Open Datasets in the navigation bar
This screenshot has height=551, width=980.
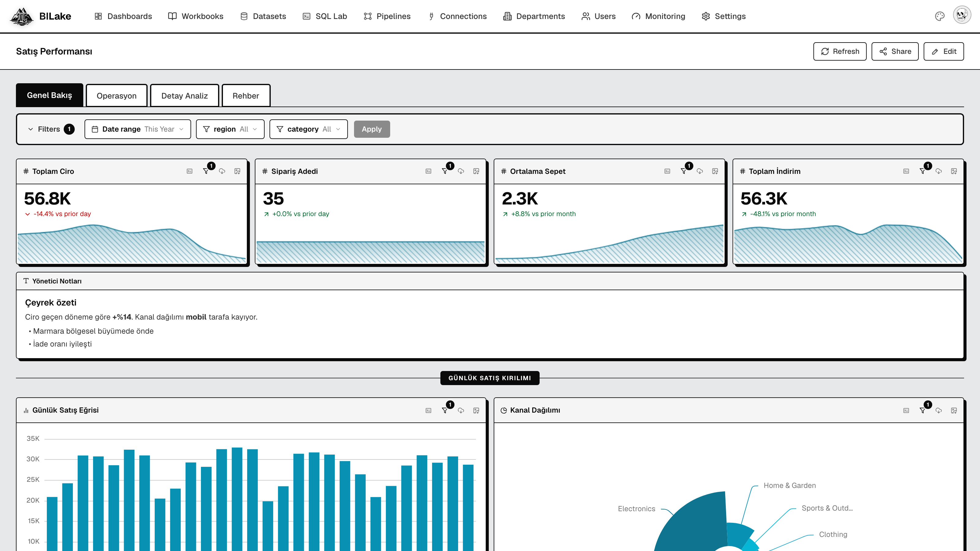pos(263,16)
